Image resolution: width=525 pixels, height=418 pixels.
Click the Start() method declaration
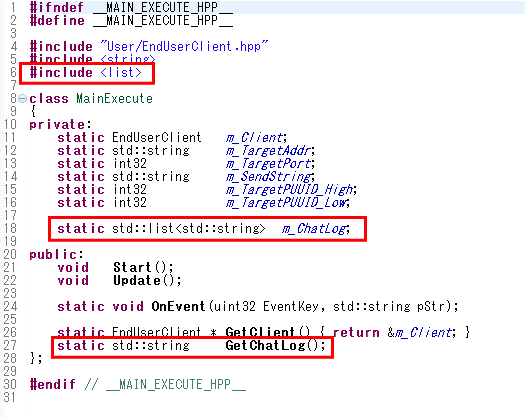(x=143, y=268)
